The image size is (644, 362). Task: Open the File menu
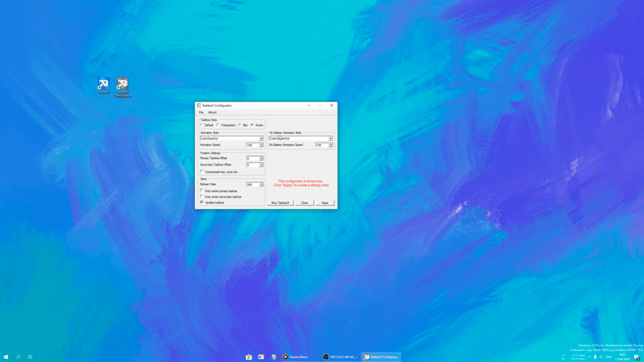[x=201, y=112]
